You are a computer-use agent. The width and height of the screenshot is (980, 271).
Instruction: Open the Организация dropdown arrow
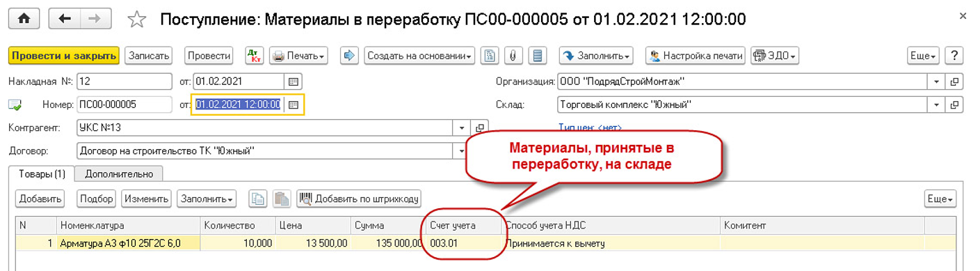click(x=937, y=82)
